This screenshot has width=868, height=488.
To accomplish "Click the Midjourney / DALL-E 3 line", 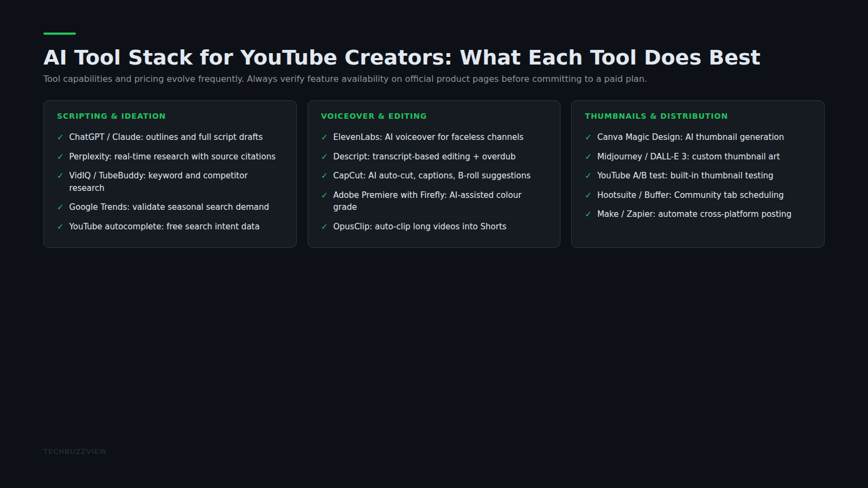I will pos(688,157).
